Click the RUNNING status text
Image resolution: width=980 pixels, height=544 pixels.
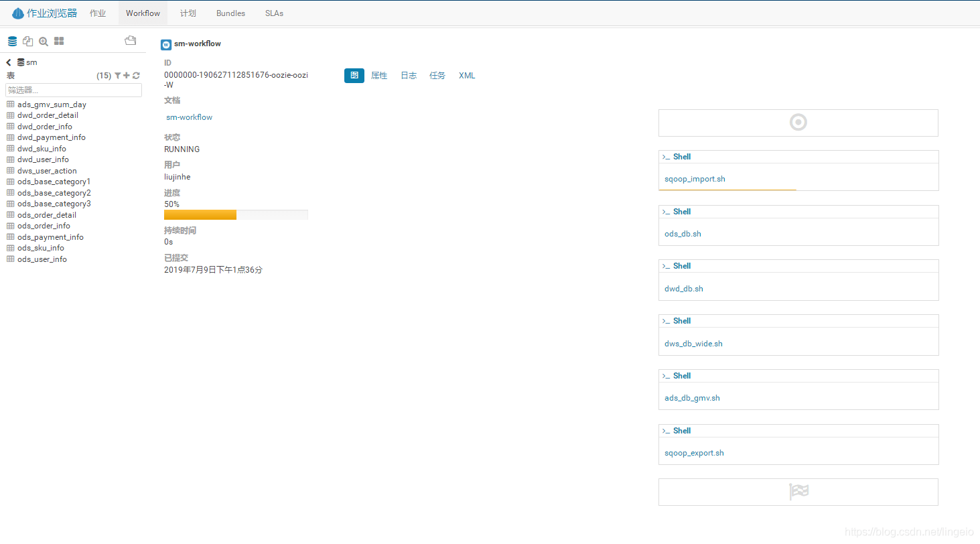(x=182, y=149)
